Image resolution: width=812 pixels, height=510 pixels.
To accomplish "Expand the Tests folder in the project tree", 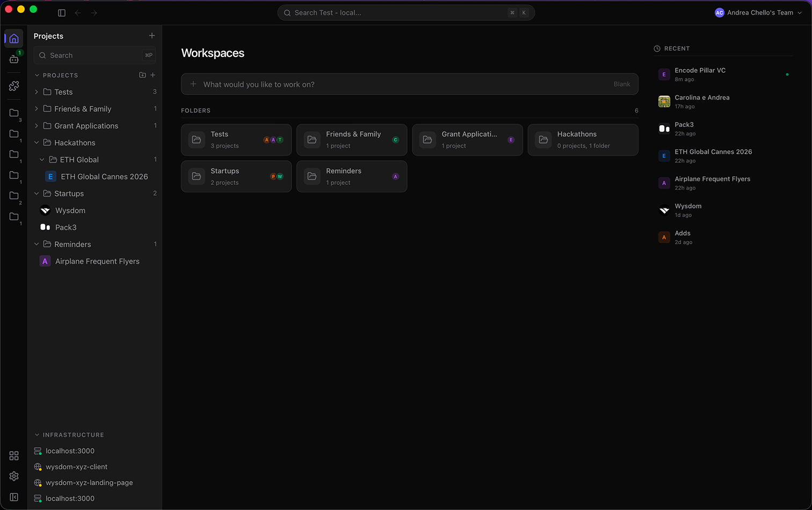I will pos(36,92).
